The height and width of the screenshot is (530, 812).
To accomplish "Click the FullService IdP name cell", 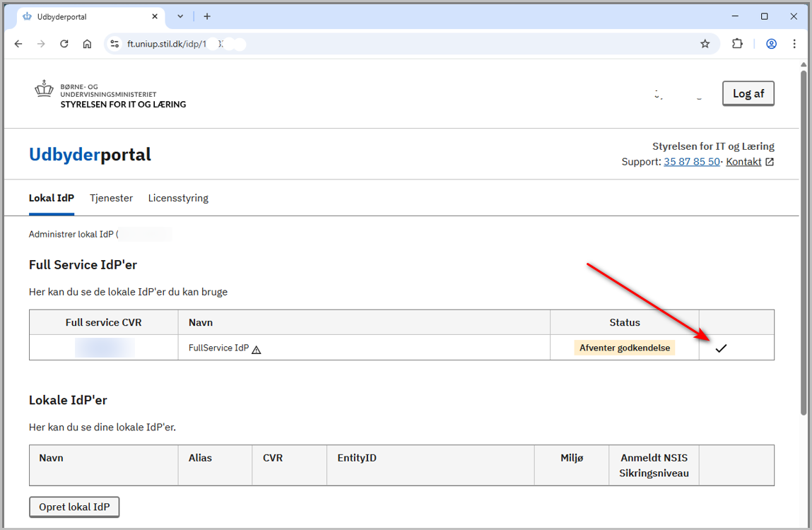I will click(364, 348).
